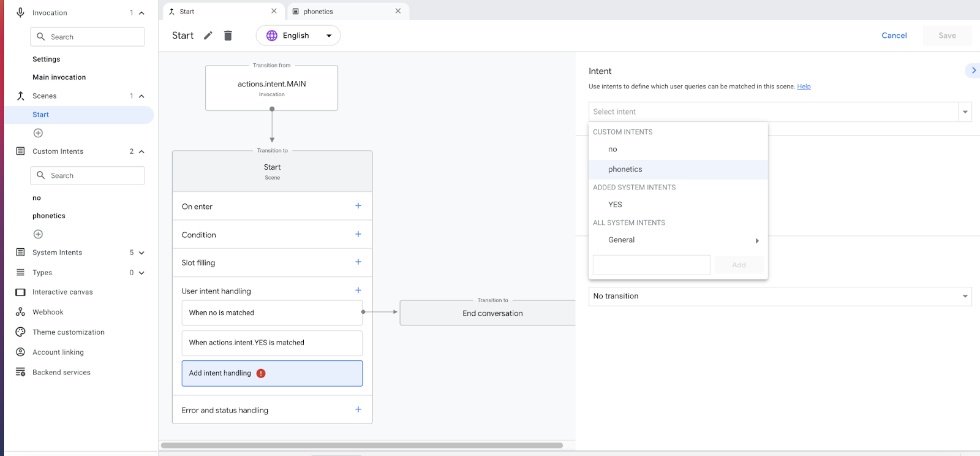This screenshot has height=456, width=980.
Task: Add a new scene with the plus circle icon
Action: coord(38,133)
